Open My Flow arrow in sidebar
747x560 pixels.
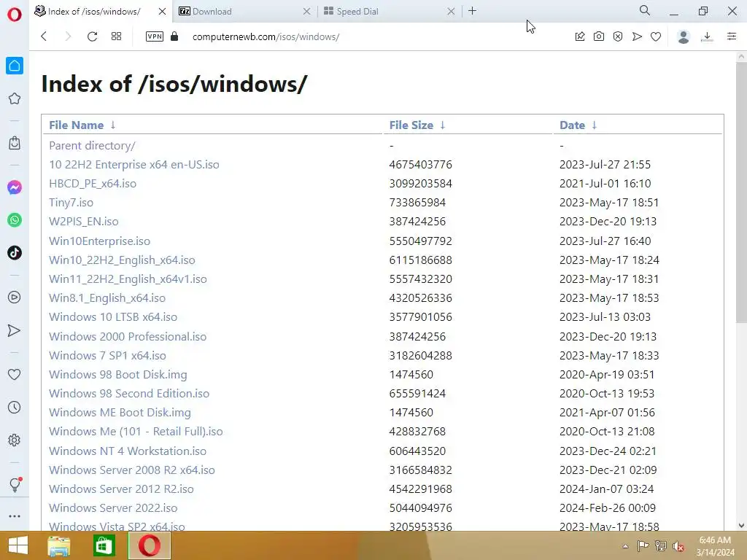pyautogui.click(x=15, y=330)
